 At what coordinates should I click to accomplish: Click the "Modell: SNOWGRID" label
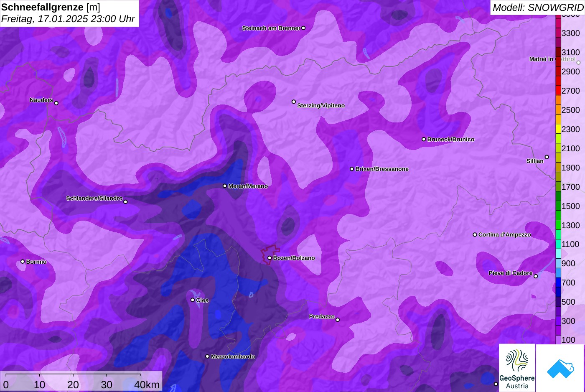[538, 8]
